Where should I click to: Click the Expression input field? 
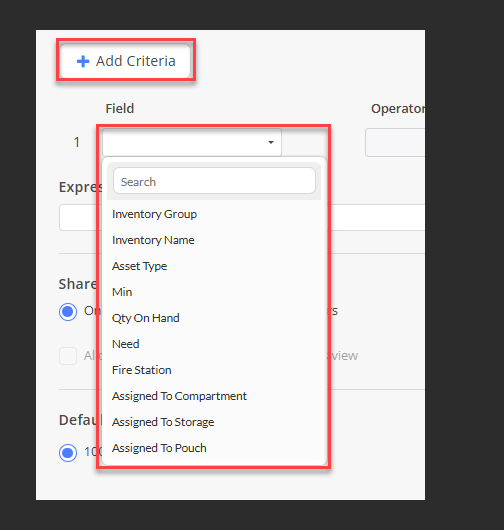click(242, 217)
